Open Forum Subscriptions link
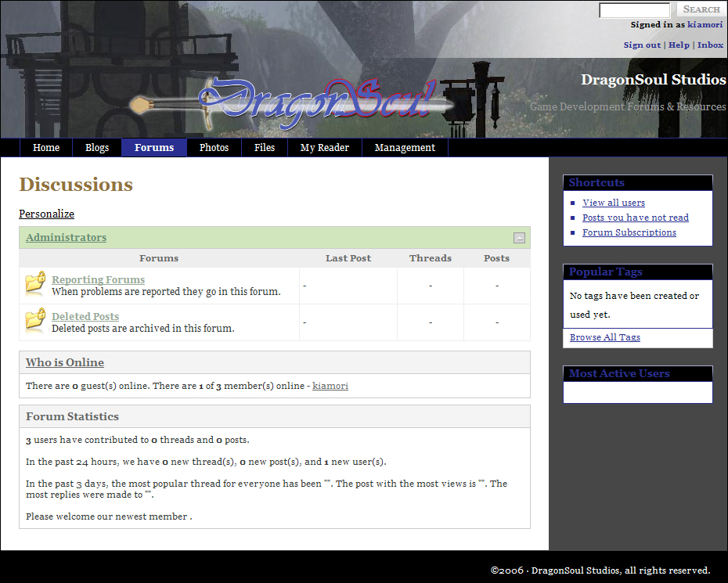The width and height of the screenshot is (728, 583). pyautogui.click(x=629, y=232)
